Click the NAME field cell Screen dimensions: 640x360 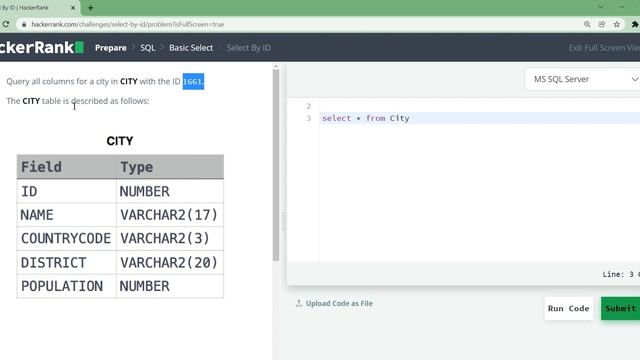67,215
